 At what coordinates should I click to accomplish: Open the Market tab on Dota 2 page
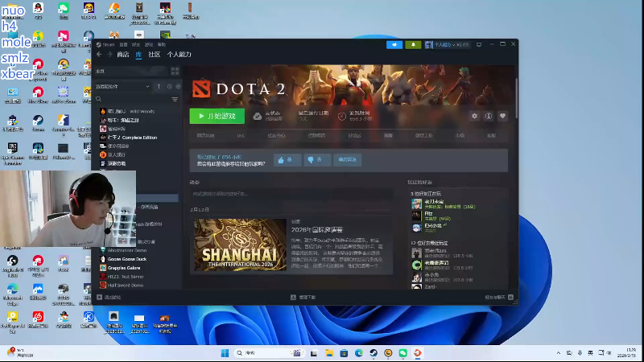point(460,135)
